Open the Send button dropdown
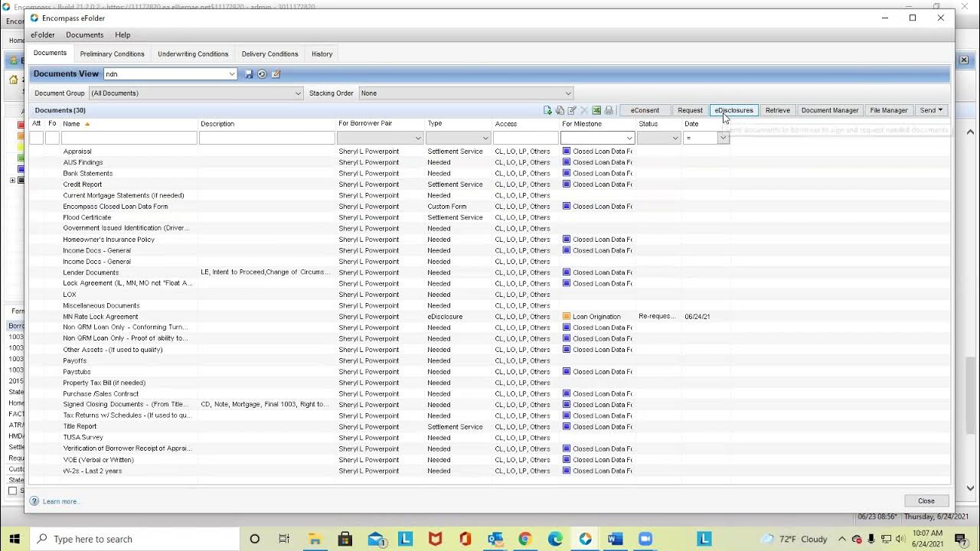Viewport: 980px width, 551px height. (931, 110)
